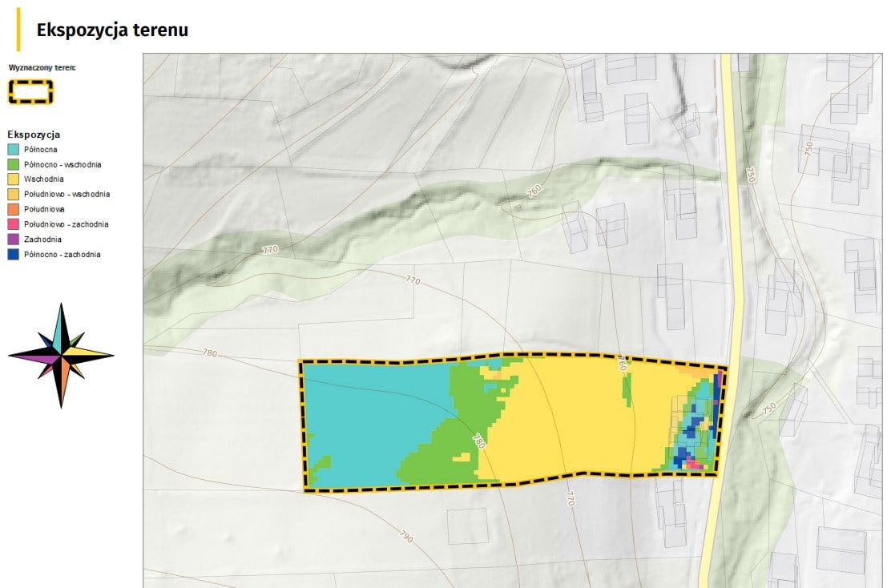Click the dashed Wyznaczony teren boundary symbol
The height and width of the screenshot is (588, 891).
[31, 92]
